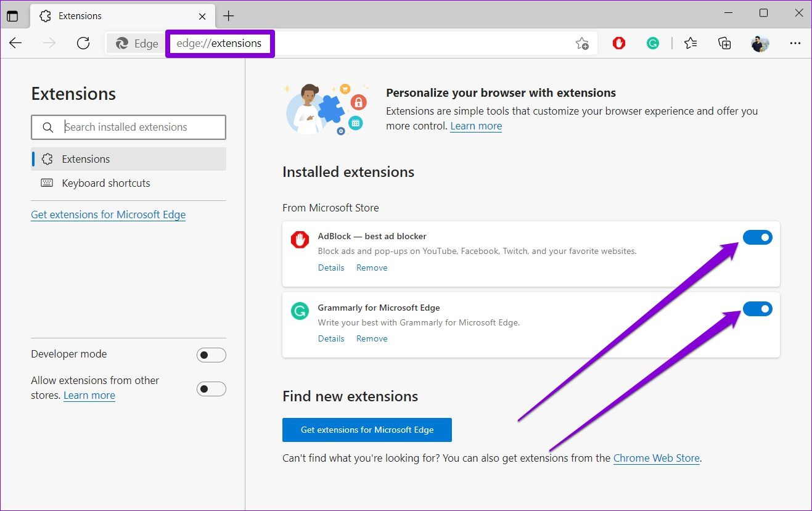Open sidebar link Get extensions for Microsoft Edge
This screenshot has height=511, width=812.
[x=108, y=215]
